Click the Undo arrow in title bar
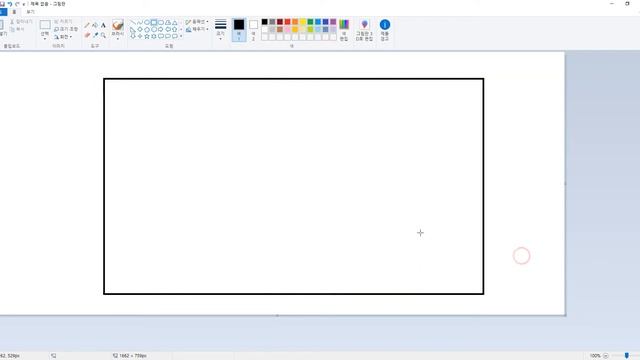 coord(10,4)
